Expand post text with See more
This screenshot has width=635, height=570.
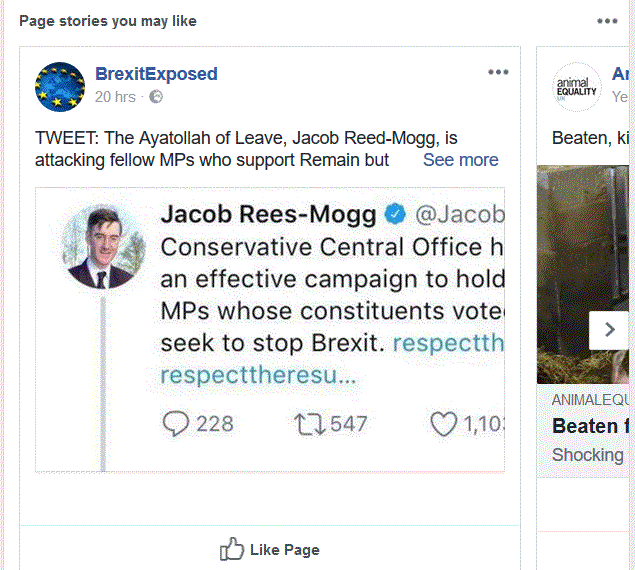click(x=460, y=160)
